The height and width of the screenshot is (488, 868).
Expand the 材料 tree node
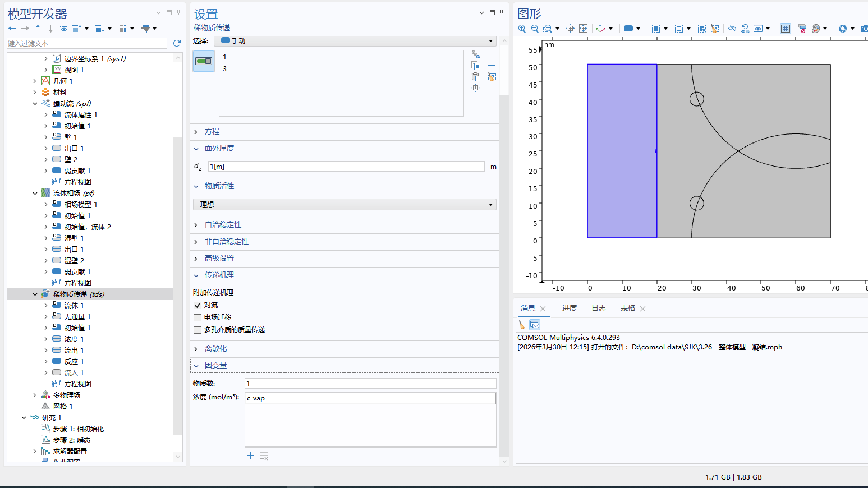(x=35, y=92)
